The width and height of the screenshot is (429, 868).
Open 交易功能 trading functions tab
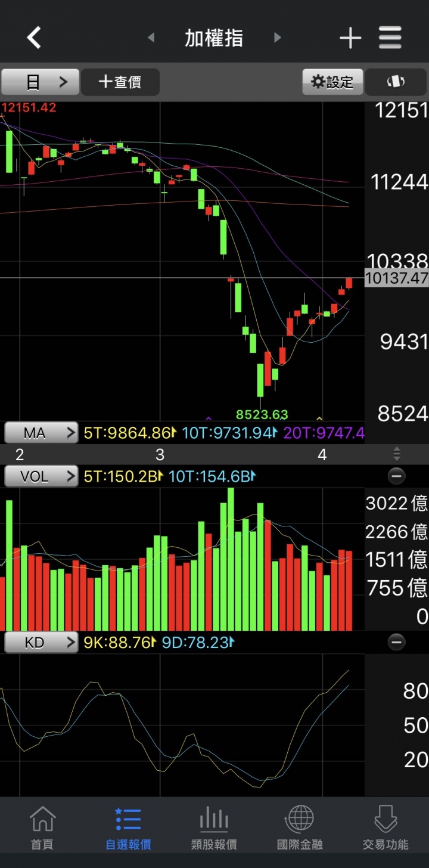click(x=386, y=827)
